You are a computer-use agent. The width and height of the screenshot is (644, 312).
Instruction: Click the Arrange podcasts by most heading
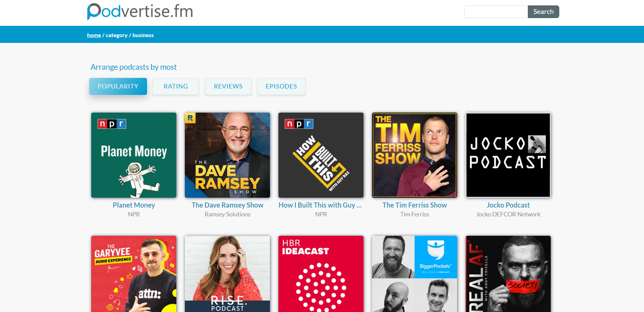[133, 67]
